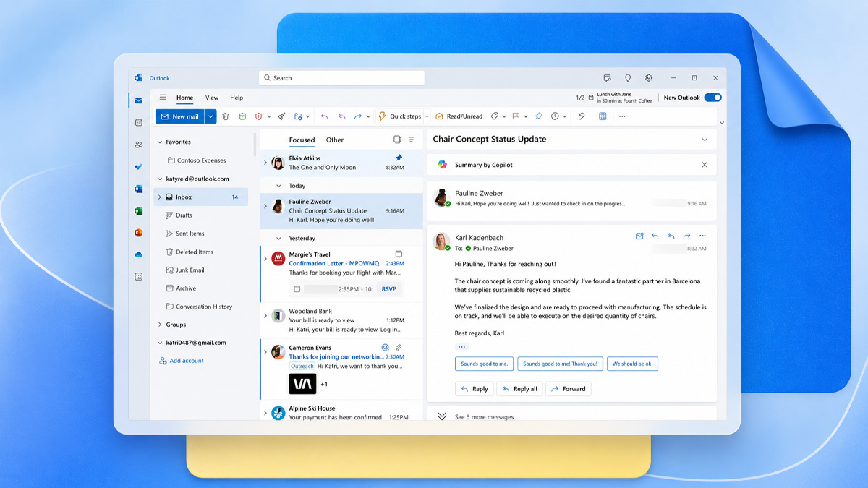This screenshot has height=488, width=868.
Task: Choose suggested reply "We should be ok."
Action: tap(633, 364)
